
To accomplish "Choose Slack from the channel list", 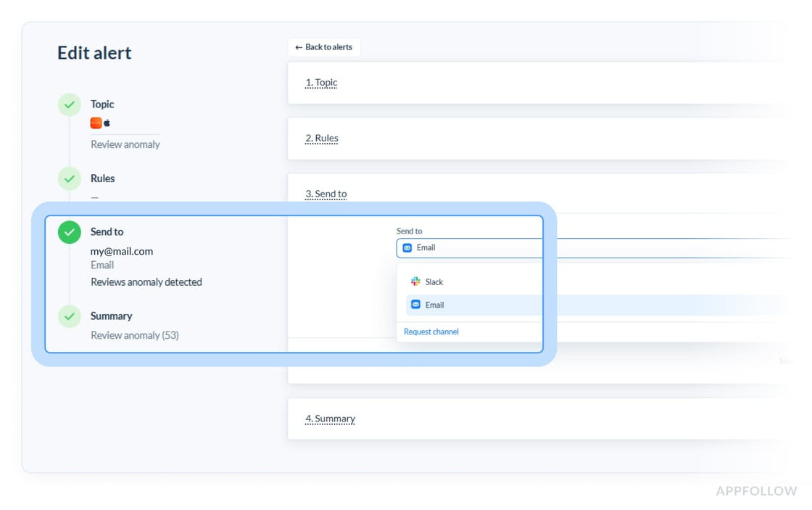I will pos(434,281).
